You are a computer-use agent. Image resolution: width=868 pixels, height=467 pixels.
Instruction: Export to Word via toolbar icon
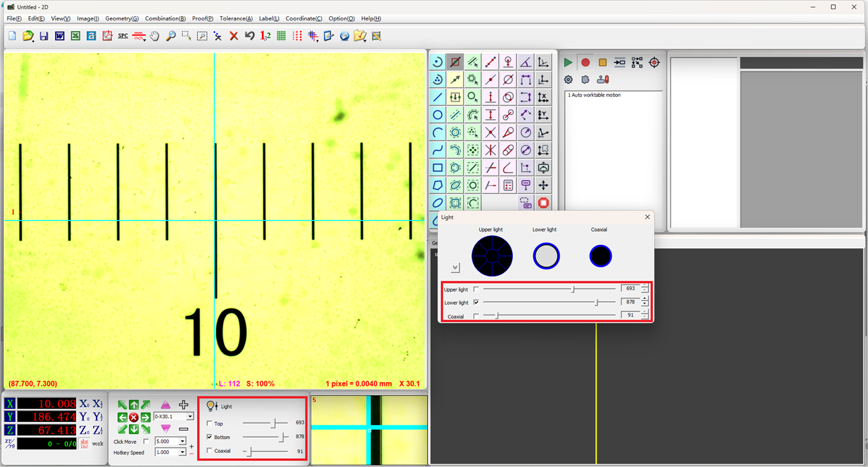[x=60, y=36]
